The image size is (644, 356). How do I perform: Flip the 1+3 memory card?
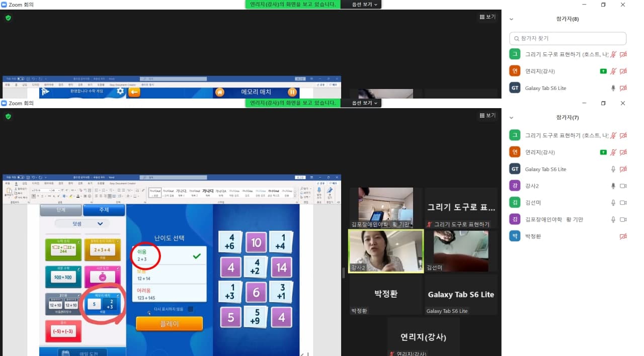point(230,292)
